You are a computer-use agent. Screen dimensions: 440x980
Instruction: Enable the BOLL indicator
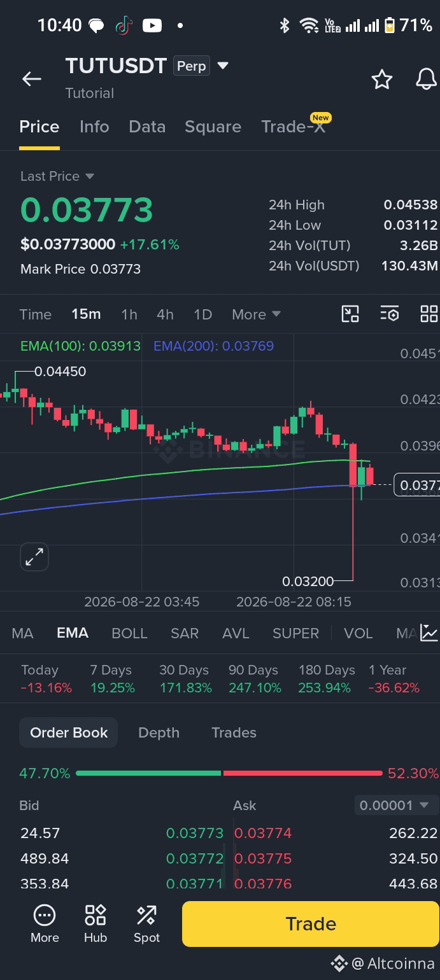(129, 633)
